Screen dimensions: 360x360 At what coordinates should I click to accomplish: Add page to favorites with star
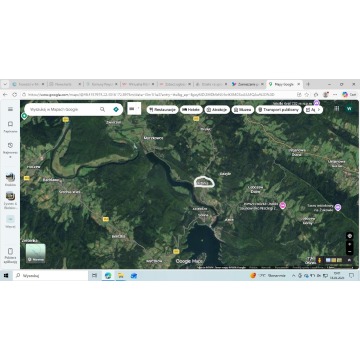coord(307,95)
